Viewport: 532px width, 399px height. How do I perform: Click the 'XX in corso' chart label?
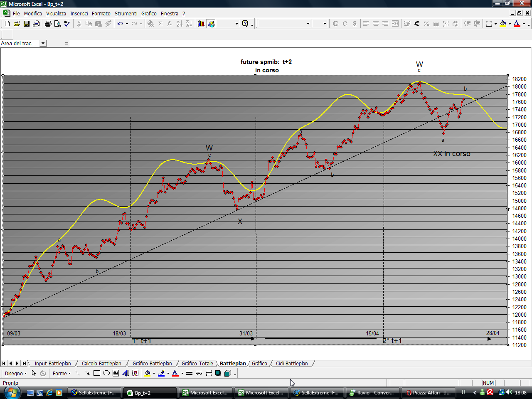pyautogui.click(x=451, y=154)
